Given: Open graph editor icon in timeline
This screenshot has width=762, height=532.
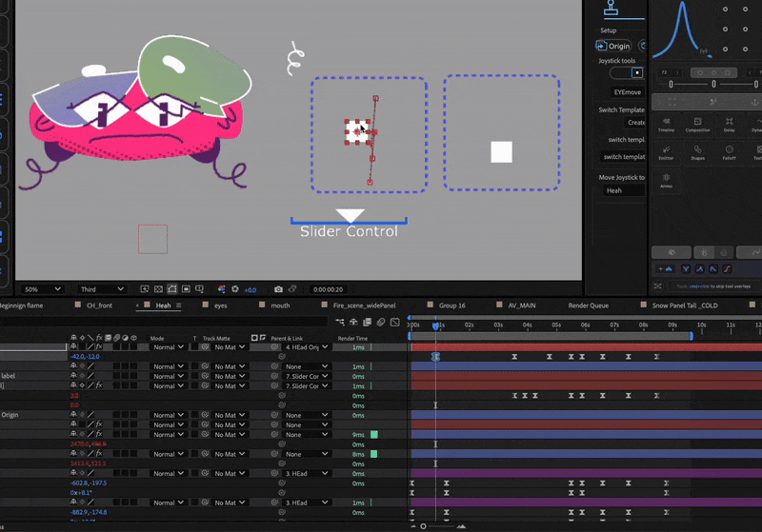Looking at the screenshot, I should (x=395, y=322).
